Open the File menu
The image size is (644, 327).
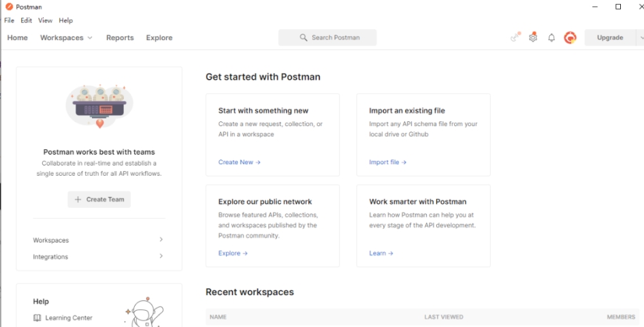9,20
